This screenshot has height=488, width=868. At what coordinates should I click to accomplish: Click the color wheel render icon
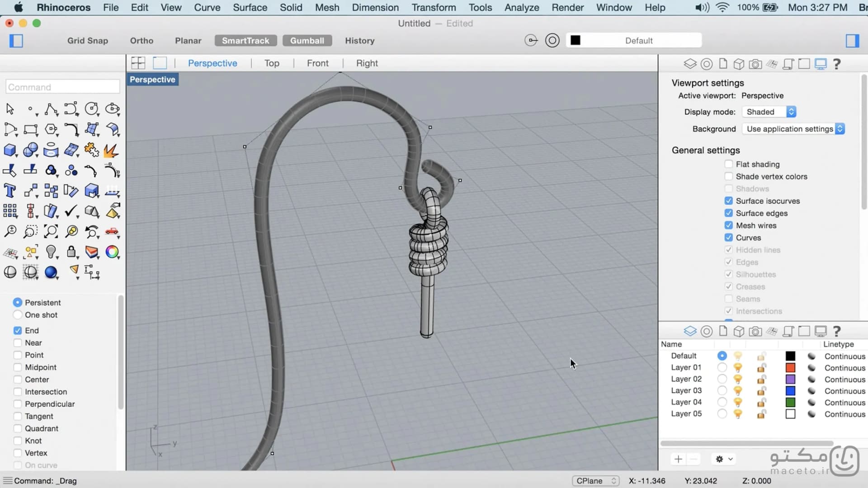pos(112,252)
